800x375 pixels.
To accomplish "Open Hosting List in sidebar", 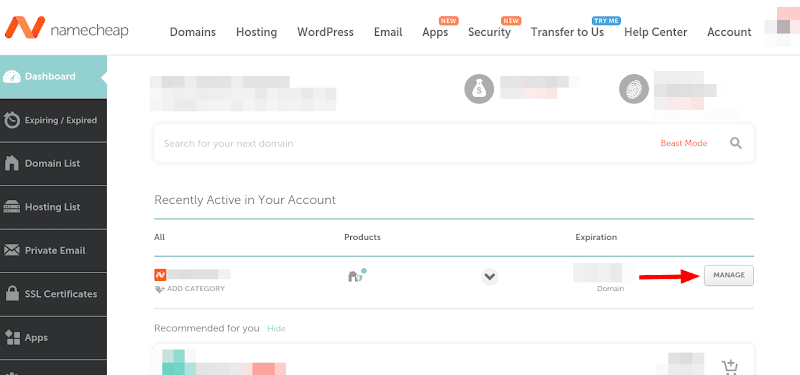I will coord(53,207).
